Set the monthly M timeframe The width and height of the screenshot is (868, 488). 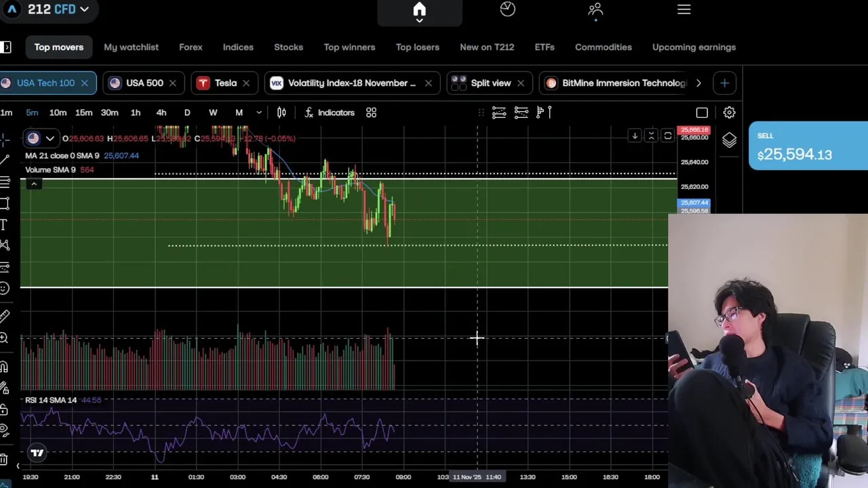pos(239,113)
